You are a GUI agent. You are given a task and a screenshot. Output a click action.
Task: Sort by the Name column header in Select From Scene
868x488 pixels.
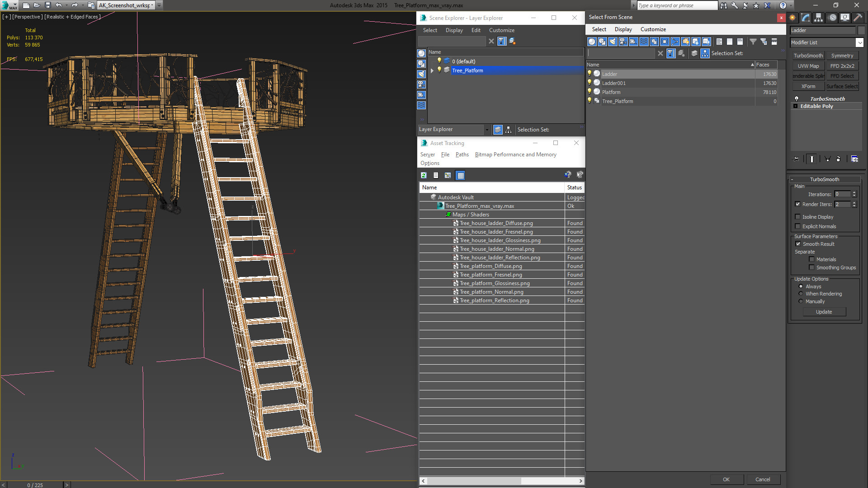[670, 65]
